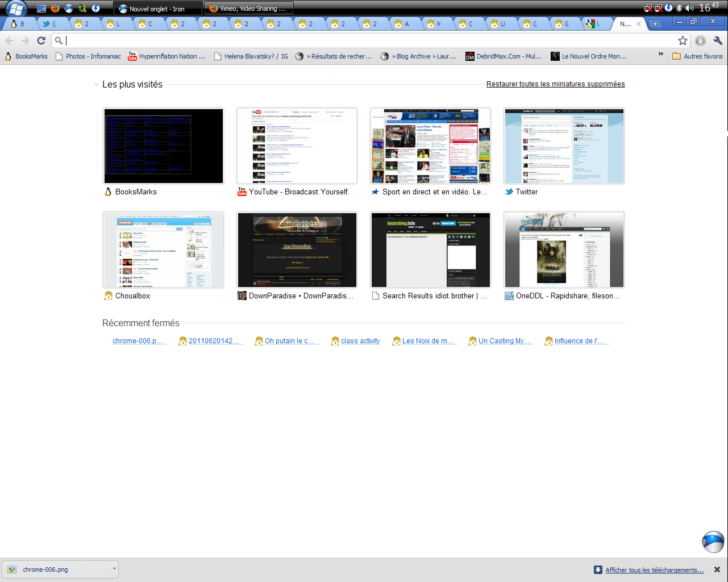
Task: Click the new tab plus button
Action: click(x=655, y=24)
